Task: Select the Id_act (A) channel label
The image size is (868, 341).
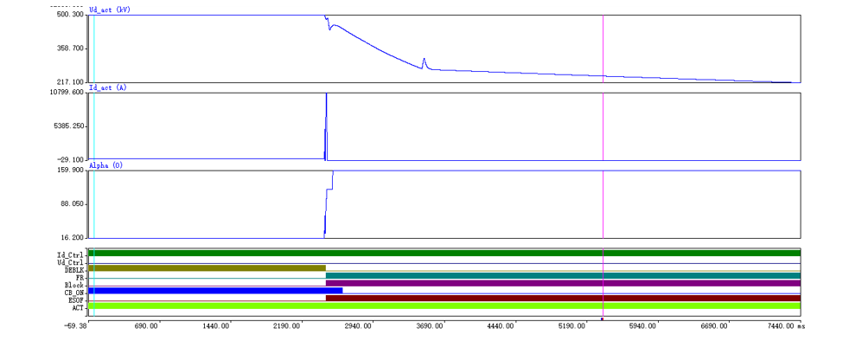Action: (108, 87)
